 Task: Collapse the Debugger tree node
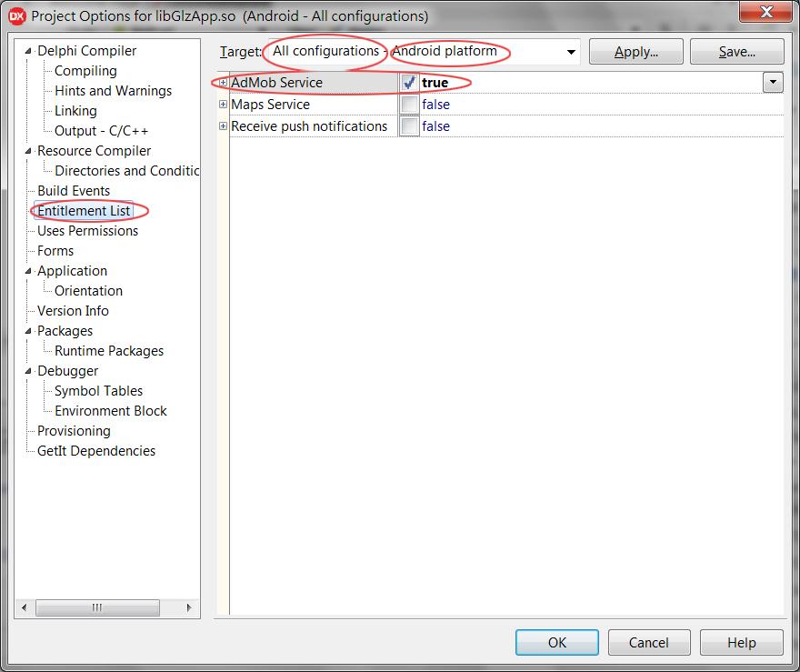(28, 371)
